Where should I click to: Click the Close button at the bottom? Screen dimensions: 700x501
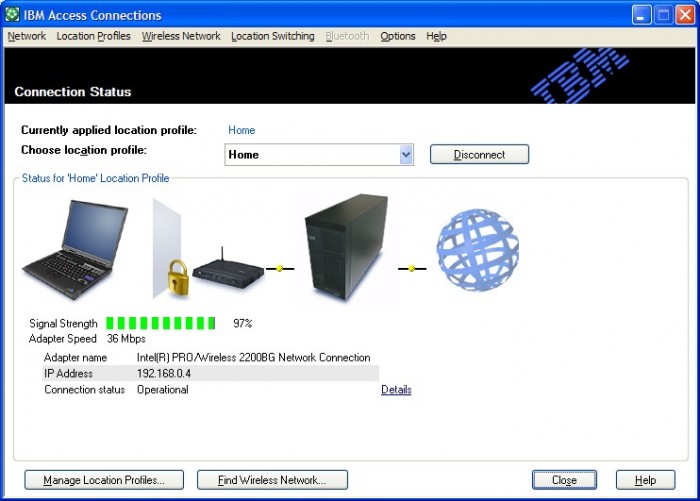[x=564, y=480]
